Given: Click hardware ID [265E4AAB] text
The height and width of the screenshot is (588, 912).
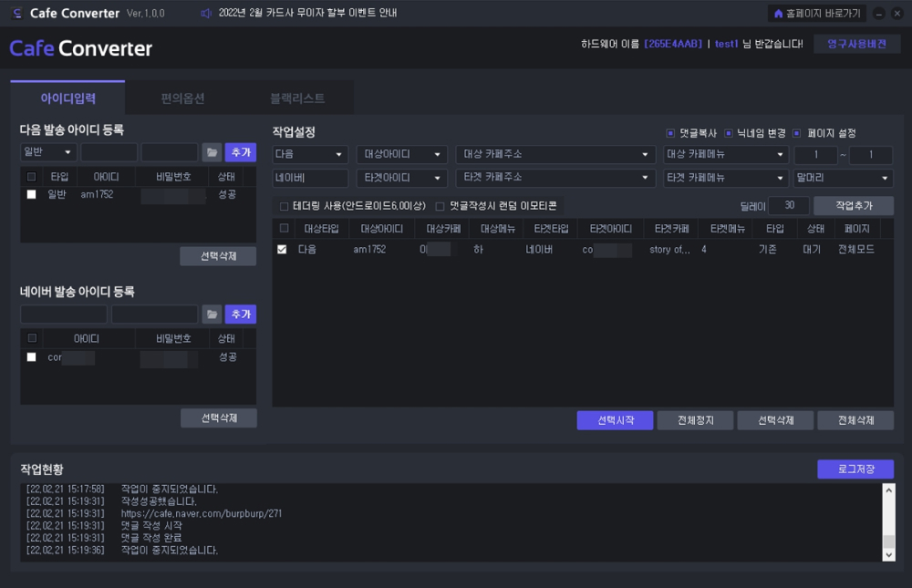Looking at the screenshot, I should point(673,44).
